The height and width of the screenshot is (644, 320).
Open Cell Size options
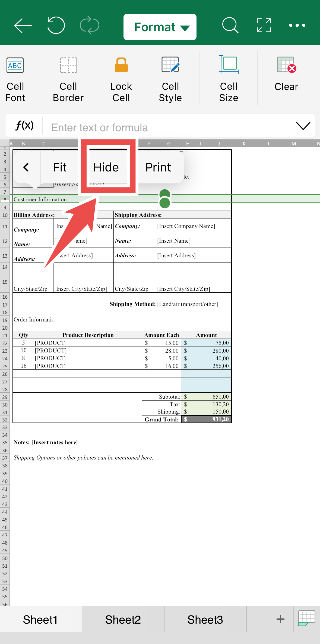(229, 79)
